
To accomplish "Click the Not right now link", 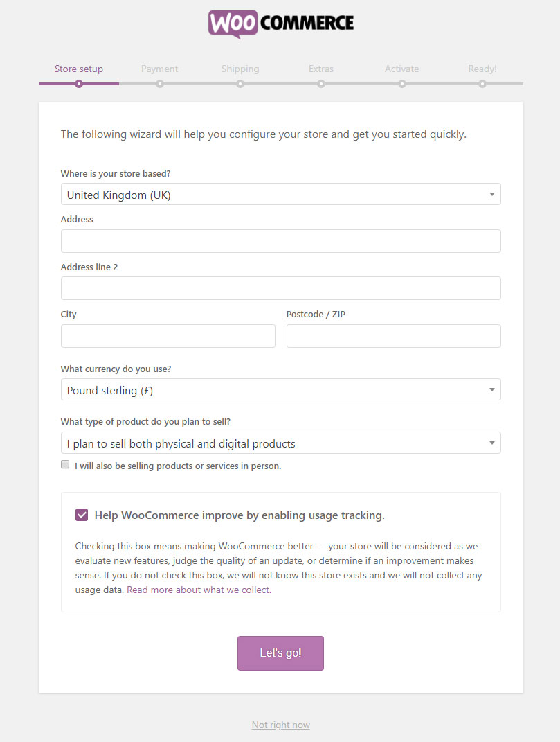I will (x=281, y=725).
